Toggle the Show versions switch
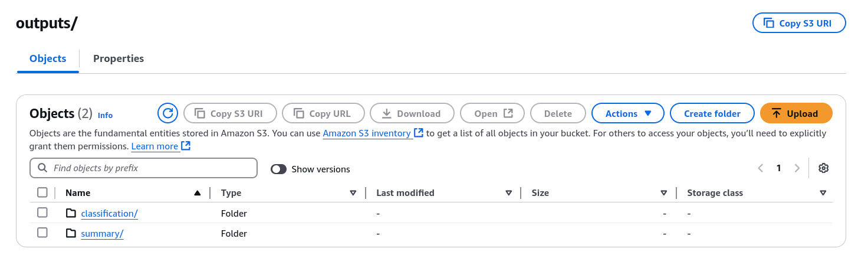 (278, 169)
